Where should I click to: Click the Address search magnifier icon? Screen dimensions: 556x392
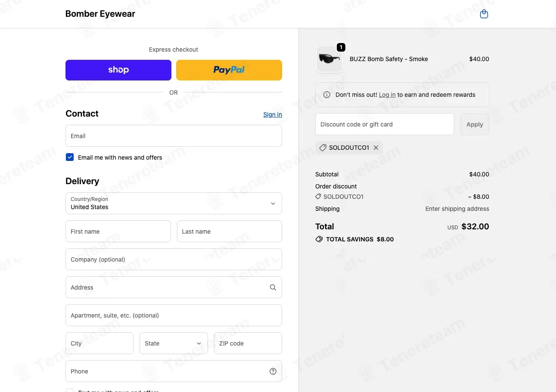tap(273, 287)
